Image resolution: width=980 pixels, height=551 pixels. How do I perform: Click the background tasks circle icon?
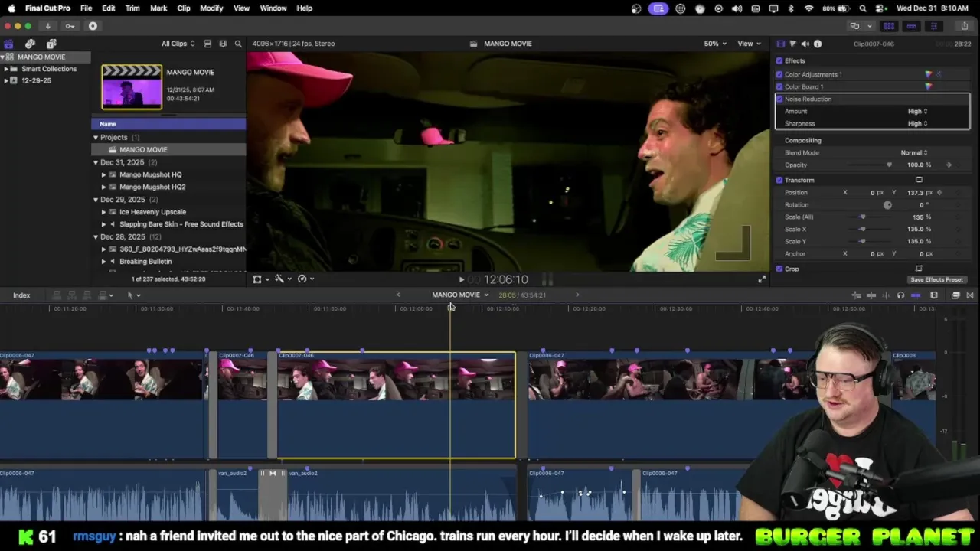(x=93, y=26)
